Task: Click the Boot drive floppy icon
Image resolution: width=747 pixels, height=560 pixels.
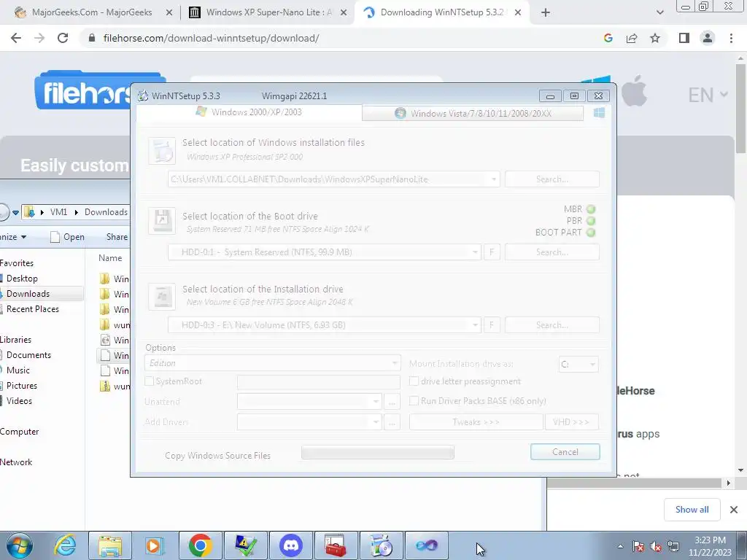Action: (x=162, y=220)
